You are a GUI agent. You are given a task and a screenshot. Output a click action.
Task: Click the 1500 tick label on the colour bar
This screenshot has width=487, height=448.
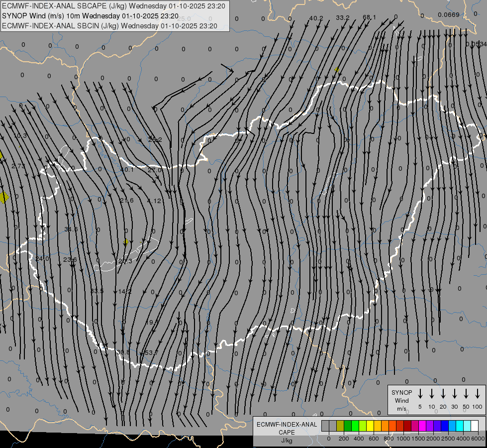tap(418, 439)
